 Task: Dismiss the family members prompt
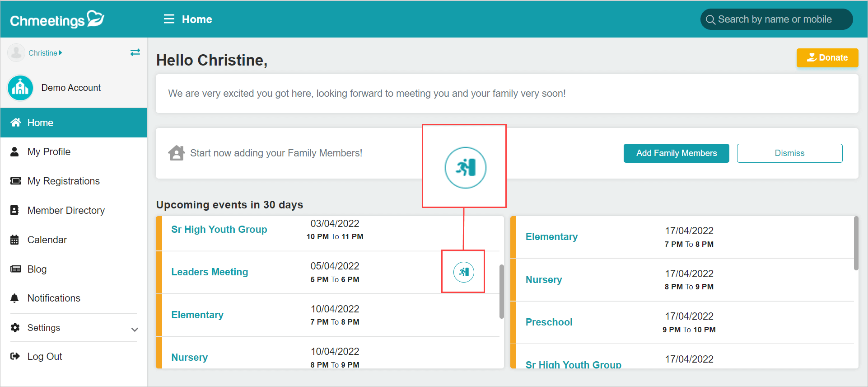[789, 153]
